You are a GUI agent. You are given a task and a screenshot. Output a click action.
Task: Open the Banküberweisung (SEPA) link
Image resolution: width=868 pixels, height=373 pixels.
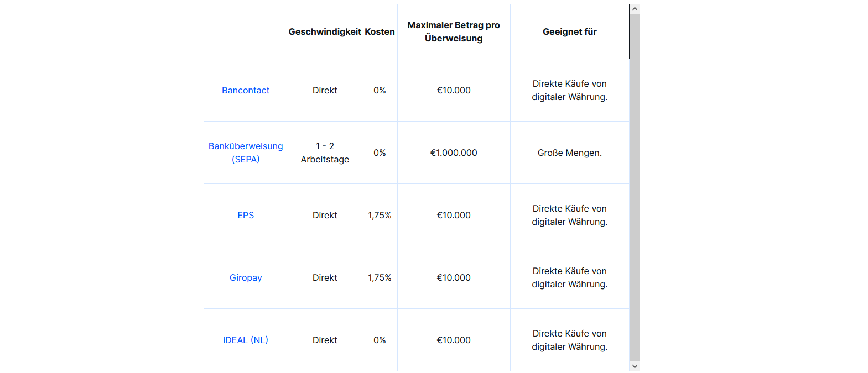(246, 153)
